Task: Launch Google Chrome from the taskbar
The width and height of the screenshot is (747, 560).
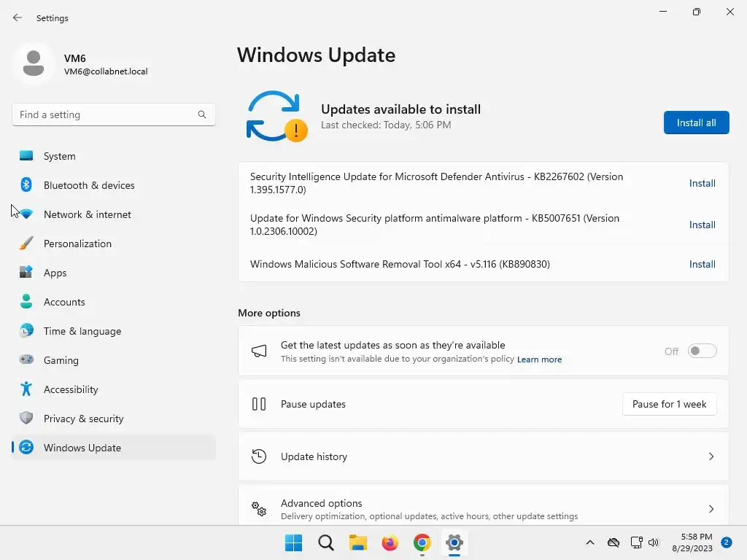Action: click(422, 542)
